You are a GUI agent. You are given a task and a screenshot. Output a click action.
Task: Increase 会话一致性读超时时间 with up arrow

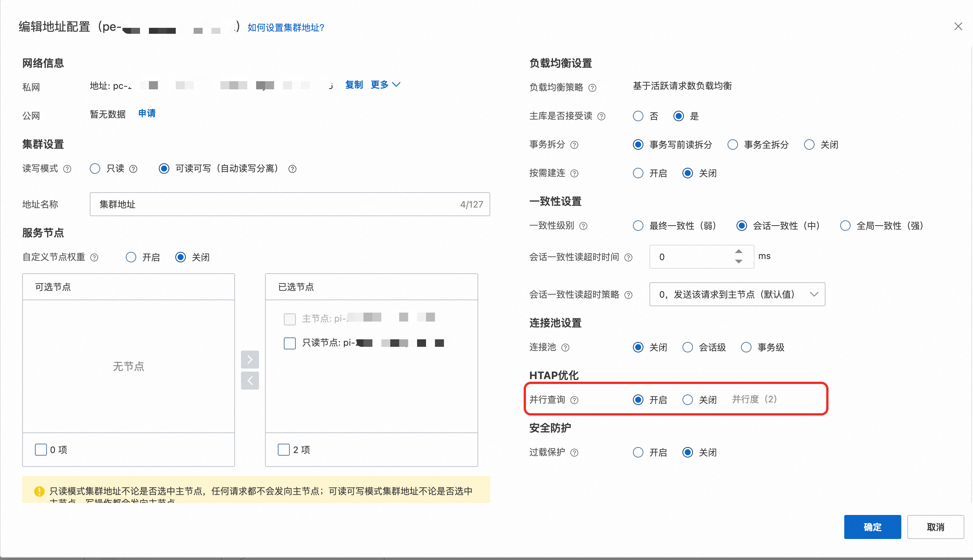[x=738, y=251]
